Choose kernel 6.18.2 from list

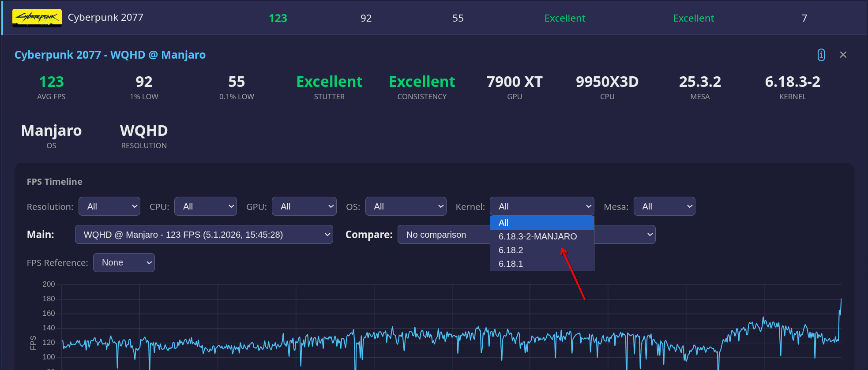tap(542, 250)
